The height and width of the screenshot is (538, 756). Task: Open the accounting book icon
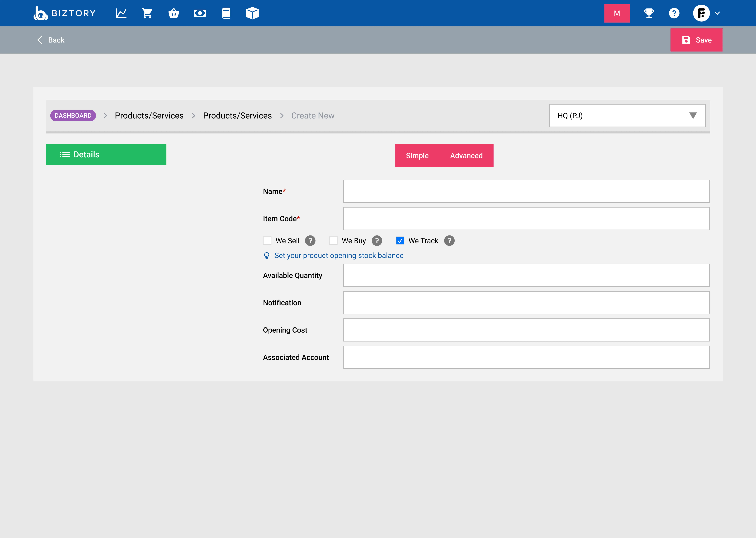[226, 13]
